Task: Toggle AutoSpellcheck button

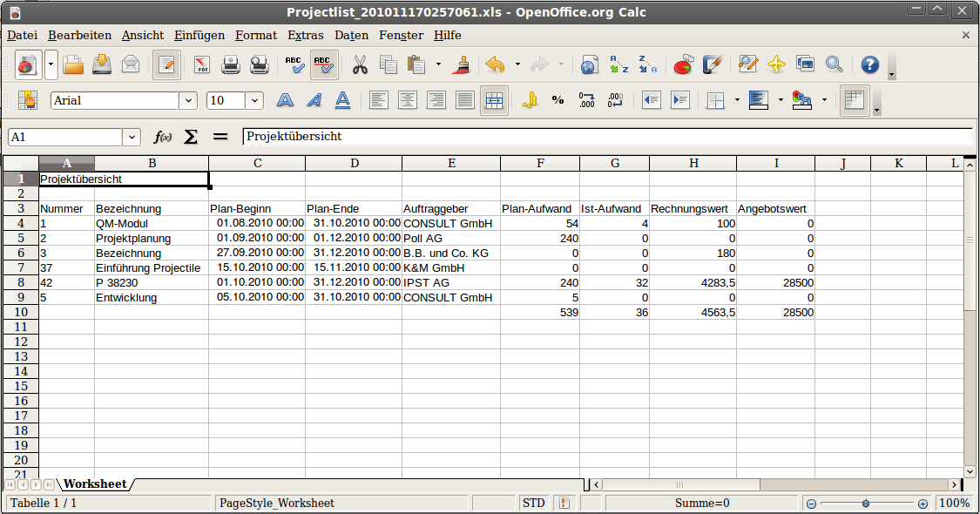Action: (x=323, y=65)
